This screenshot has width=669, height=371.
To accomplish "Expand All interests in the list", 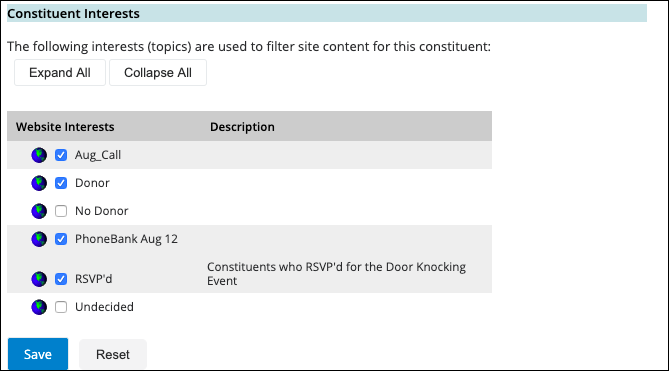I will [x=60, y=72].
